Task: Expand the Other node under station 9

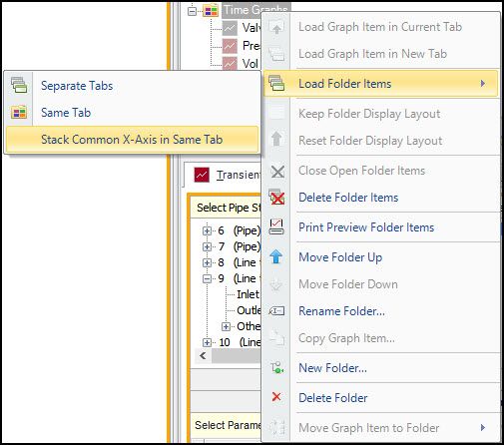Action: (x=226, y=326)
